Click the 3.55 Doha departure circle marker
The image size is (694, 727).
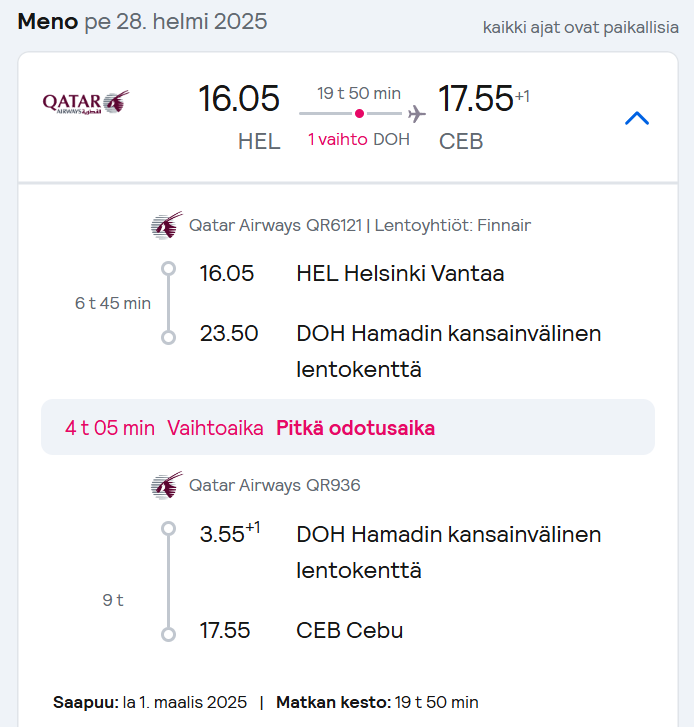pos(168,529)
